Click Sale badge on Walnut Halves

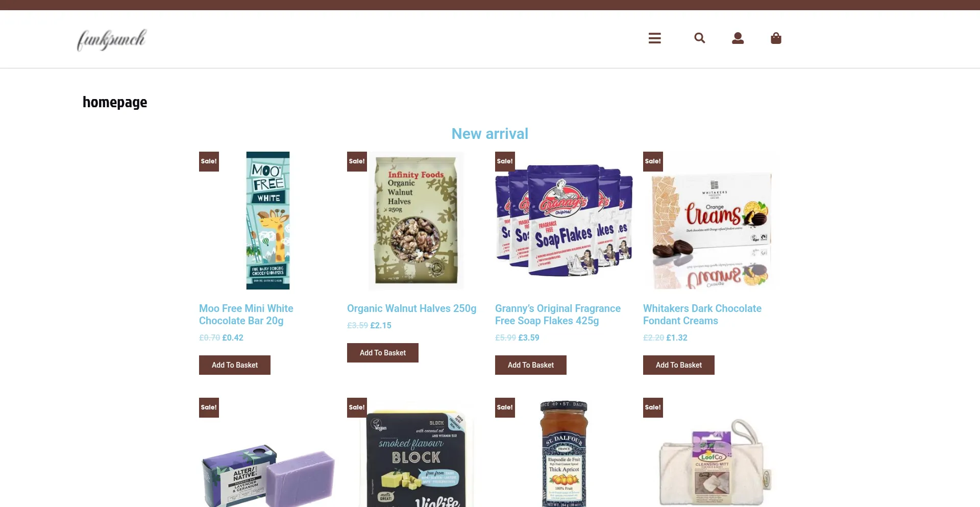tap(357, 161)
